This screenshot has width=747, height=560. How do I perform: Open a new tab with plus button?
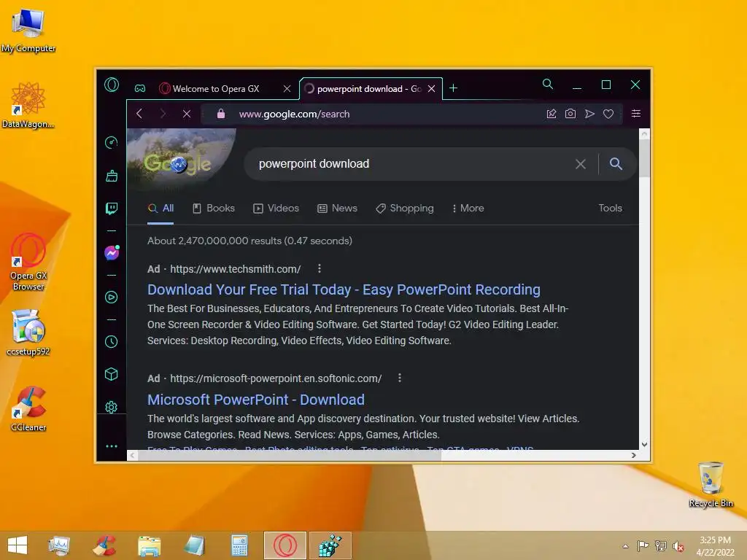coord(454,88)
